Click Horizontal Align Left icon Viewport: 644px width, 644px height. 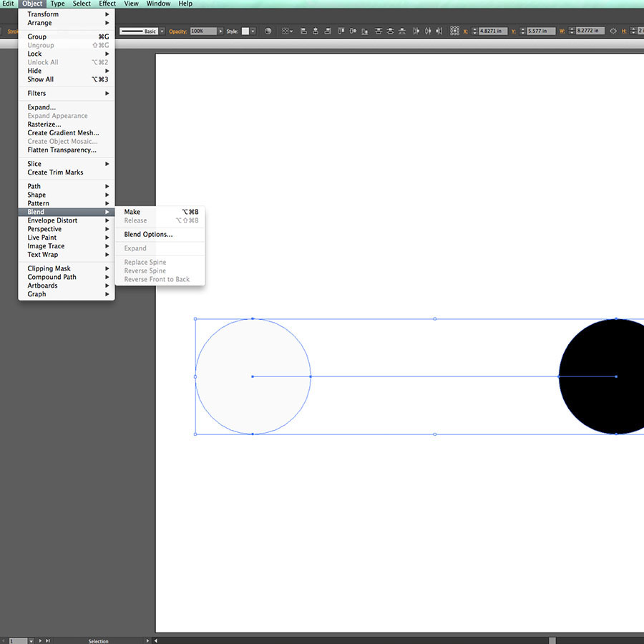coord(303,31)
